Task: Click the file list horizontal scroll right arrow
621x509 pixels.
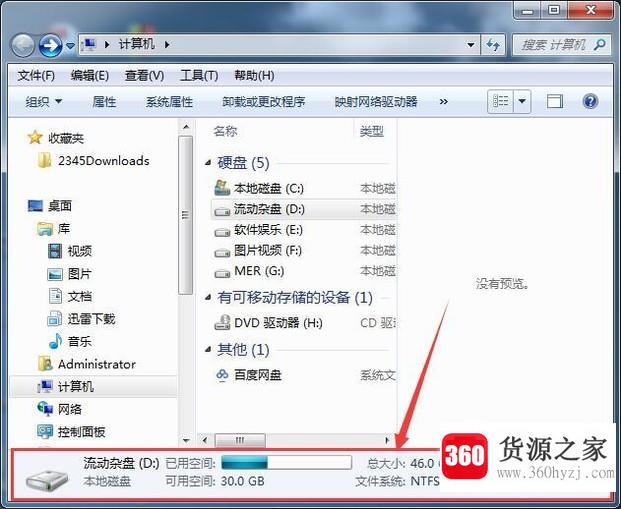Action: [x=387, y=440]
